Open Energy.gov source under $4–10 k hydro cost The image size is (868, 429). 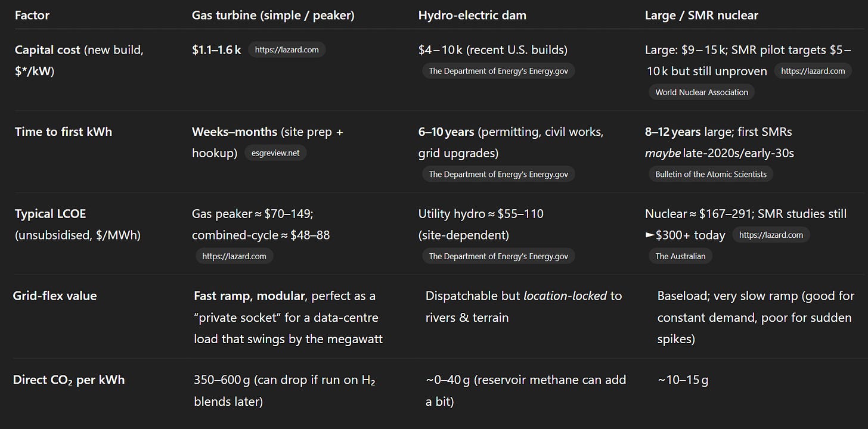tap(498, 71)
